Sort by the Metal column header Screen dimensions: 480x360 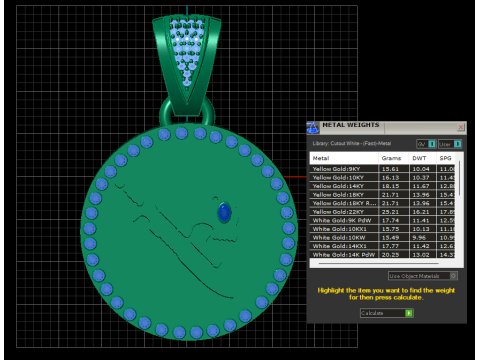coord(344,158)
